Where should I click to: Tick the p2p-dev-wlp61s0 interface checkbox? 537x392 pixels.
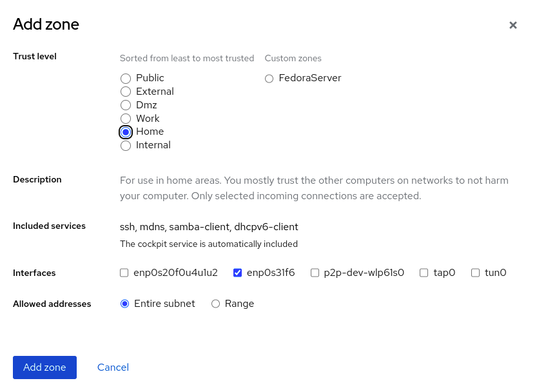click(x=315, y=273)
